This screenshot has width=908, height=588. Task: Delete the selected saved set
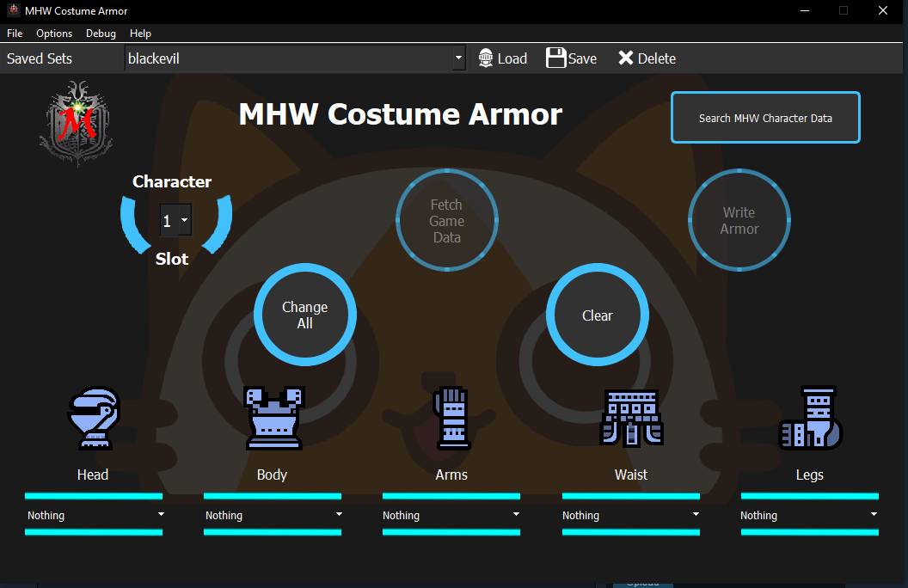tap(647, 58)
